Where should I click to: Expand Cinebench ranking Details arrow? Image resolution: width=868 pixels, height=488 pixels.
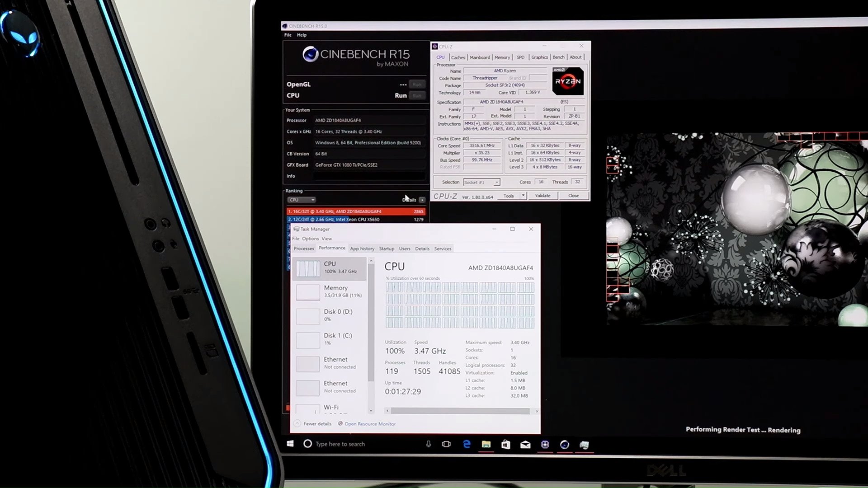[x=422, y=200]
